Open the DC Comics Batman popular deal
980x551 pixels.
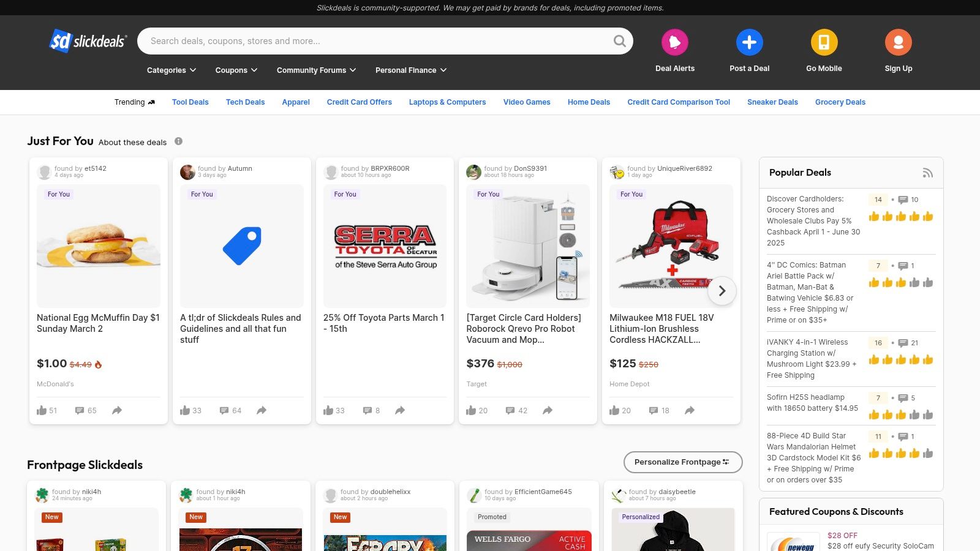(x=810, y=293)
